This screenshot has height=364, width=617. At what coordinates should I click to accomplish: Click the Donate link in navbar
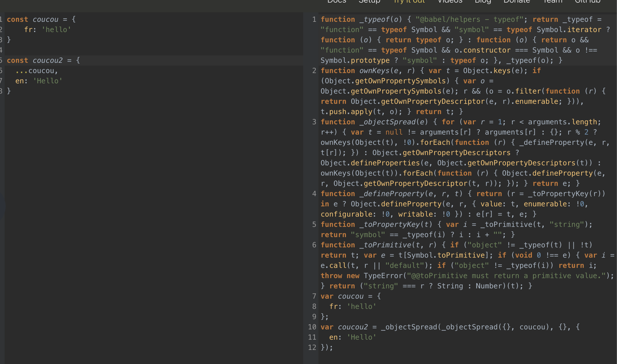click(517, 2)
